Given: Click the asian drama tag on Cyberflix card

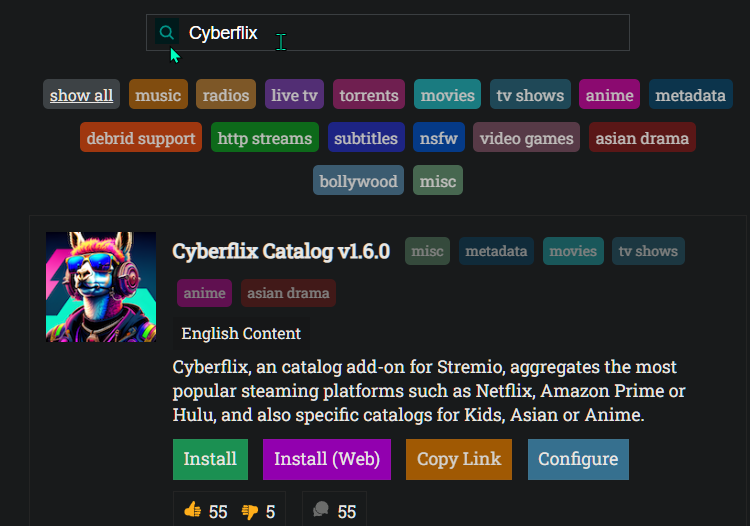Looking at the screenshot, I should tap(288, 293).
